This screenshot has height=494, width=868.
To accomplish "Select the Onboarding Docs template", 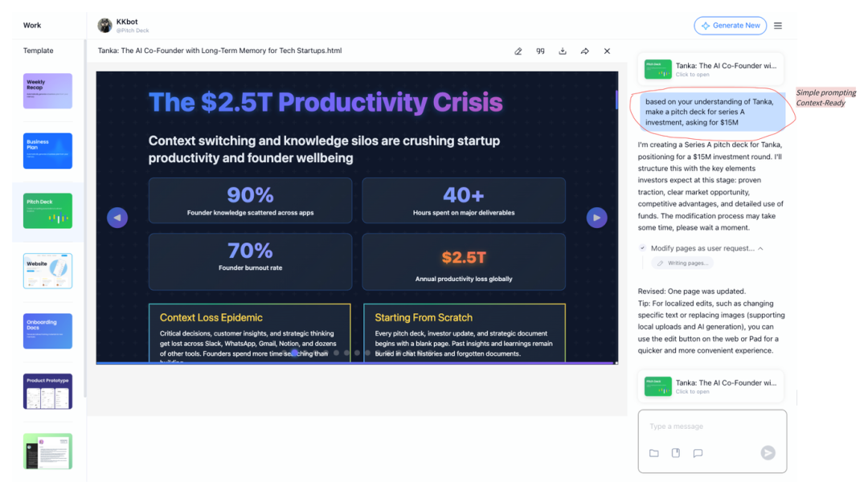I will (47, 331).
